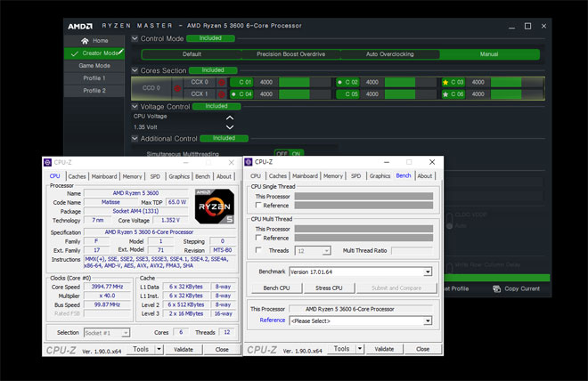Collapse the Additional Control section
The image size is (588, 381).
(135, 138)
